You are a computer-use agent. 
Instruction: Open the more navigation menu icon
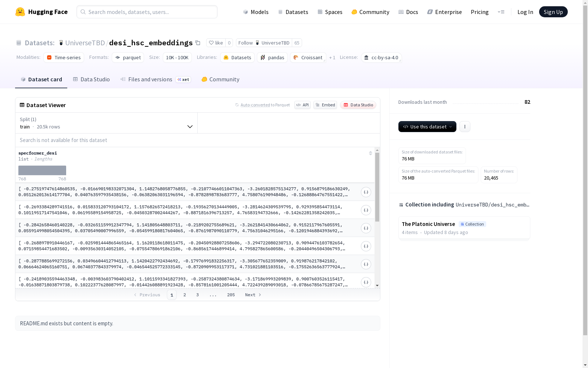coord(501,12)
